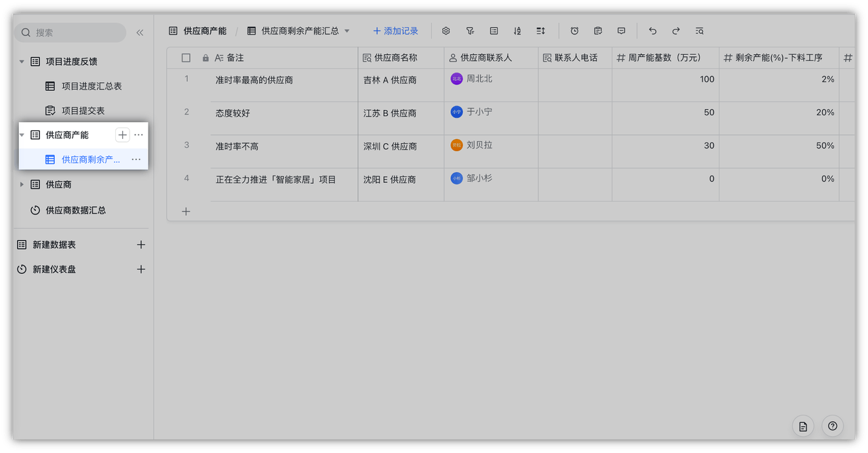Collapse the 项目进度反馈 tree group
The height and width of the screenshot is (453, 868).
tap(22, 62)
